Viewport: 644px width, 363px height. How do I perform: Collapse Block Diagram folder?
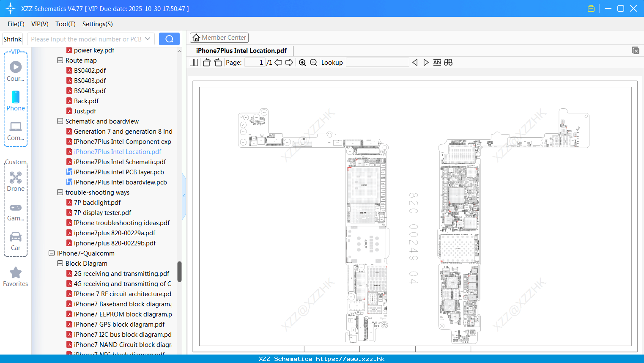(60, 263)
